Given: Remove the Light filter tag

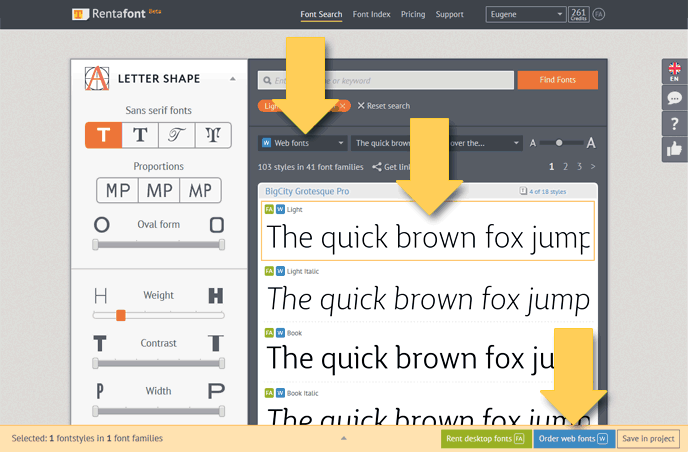Looking at the screenshot, I should point(343,106).
